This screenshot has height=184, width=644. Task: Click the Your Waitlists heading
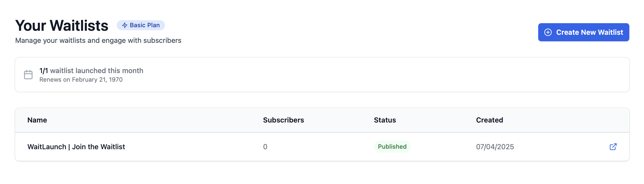62,25
